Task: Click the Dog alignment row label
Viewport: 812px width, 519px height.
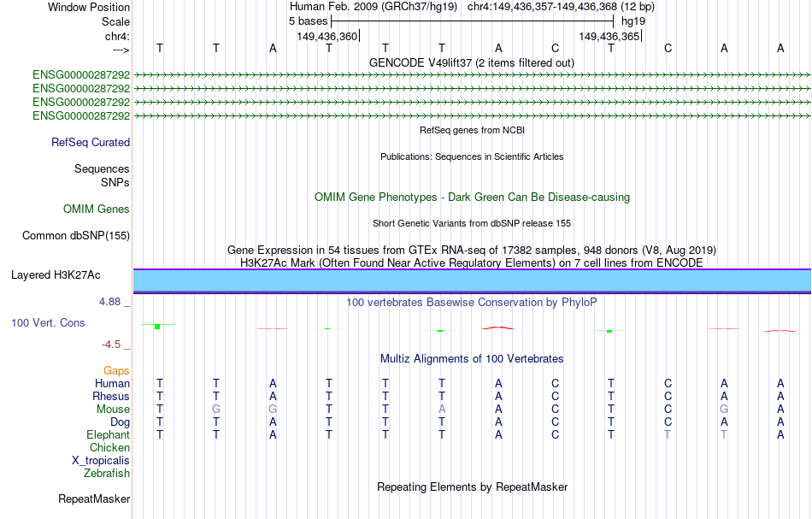Action: pos(120,422)
